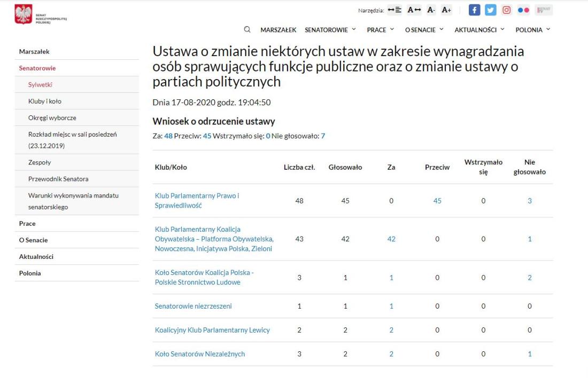Expand the Aktualności menu chevron

tap(502, 29)
